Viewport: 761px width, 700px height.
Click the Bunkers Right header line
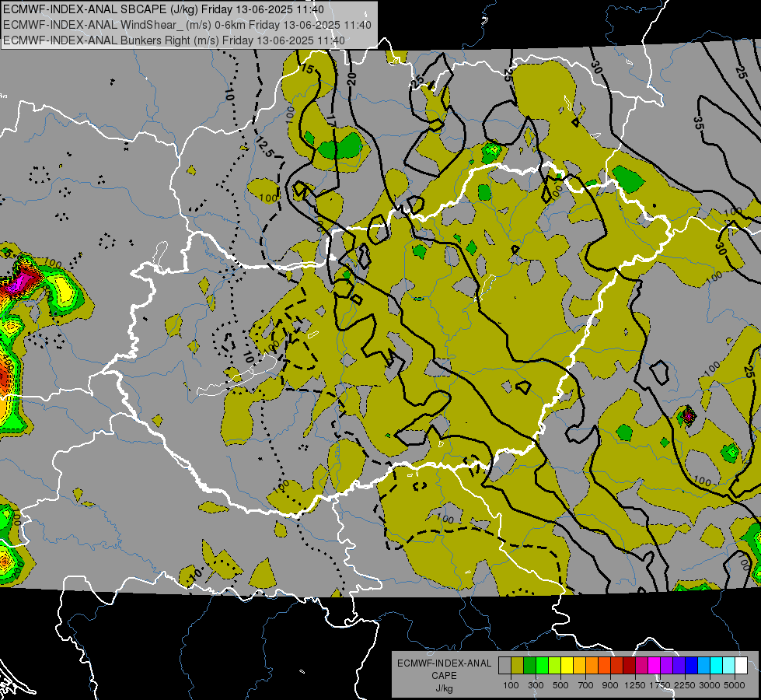174,40
